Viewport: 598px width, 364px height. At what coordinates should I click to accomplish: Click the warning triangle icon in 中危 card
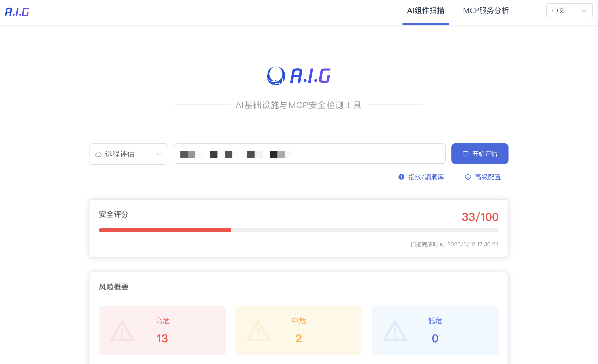click(x=258, y=330)
